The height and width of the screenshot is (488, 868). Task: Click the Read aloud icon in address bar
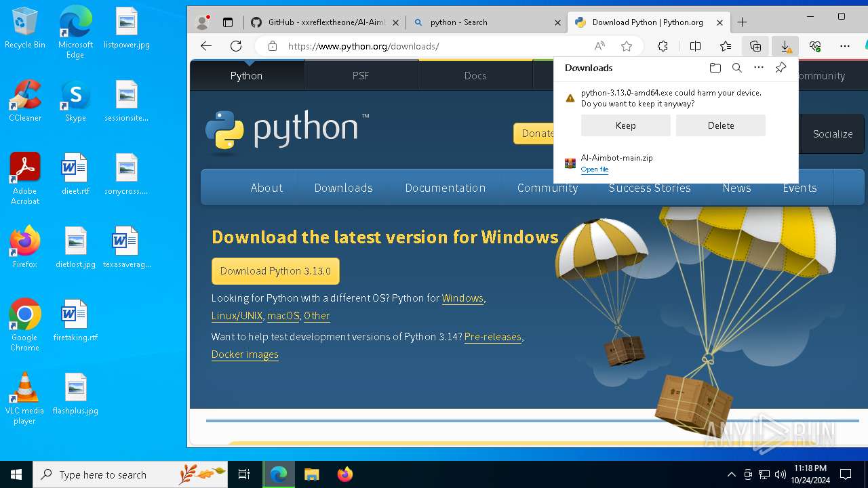tap(599, 46)
